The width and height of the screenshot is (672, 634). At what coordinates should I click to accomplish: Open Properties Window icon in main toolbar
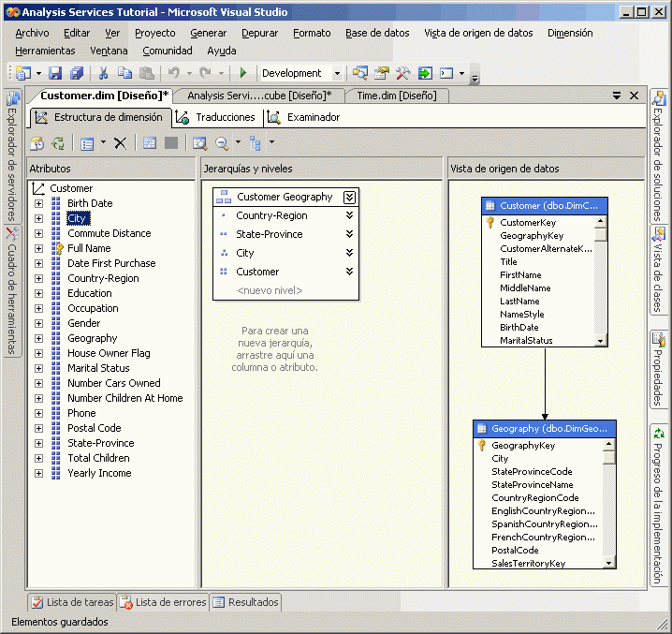tap(382, 73)
